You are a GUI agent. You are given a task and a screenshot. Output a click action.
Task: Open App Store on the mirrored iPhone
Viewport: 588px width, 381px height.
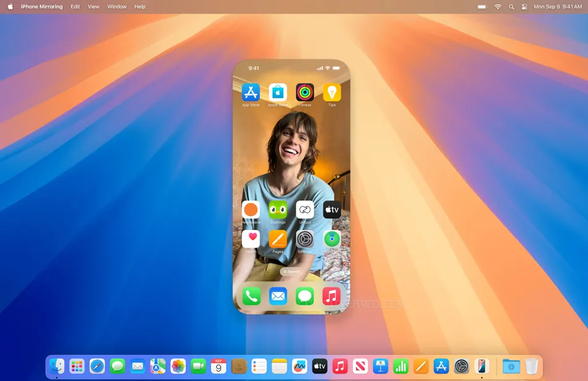251,92
